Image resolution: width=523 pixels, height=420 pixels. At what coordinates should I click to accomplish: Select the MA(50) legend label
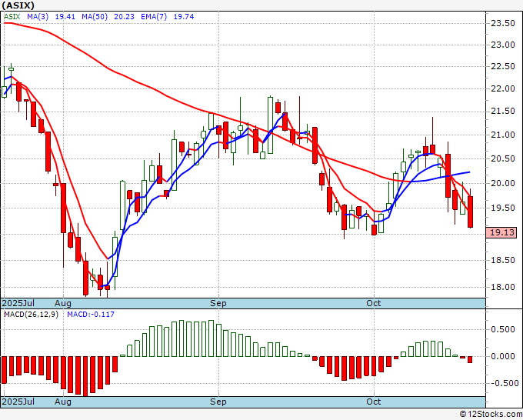point(95,17)
